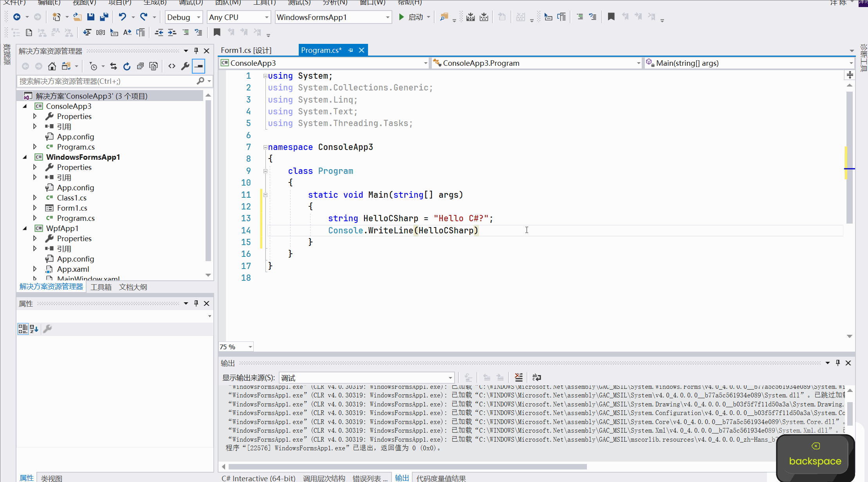Toggle the preview selected items button
Screen dimensions: 868x482
coord(199,66)
